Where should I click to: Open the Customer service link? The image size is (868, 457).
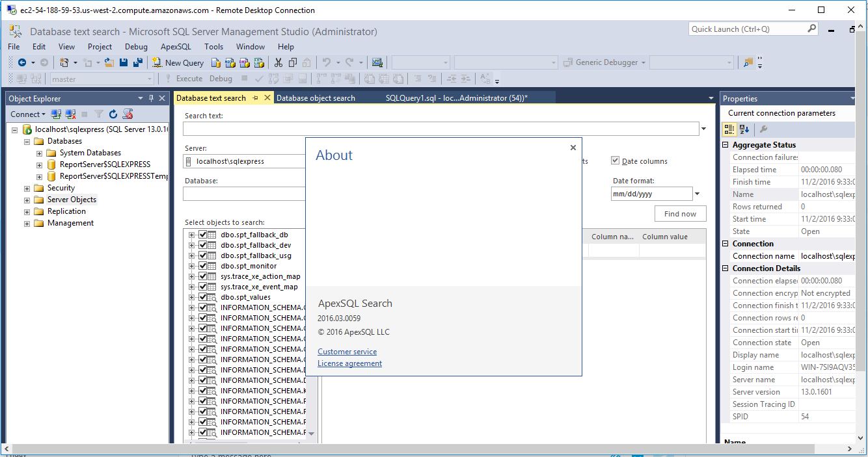[x=347, y=352]
